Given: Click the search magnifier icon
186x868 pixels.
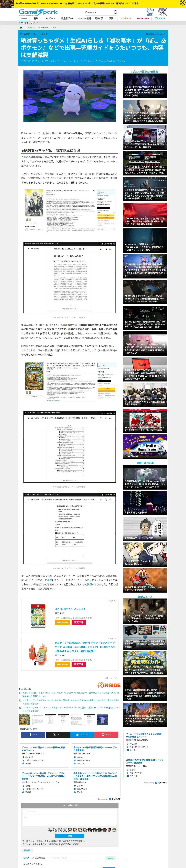Looking at the screenshot, I should (x=115, y=12).
